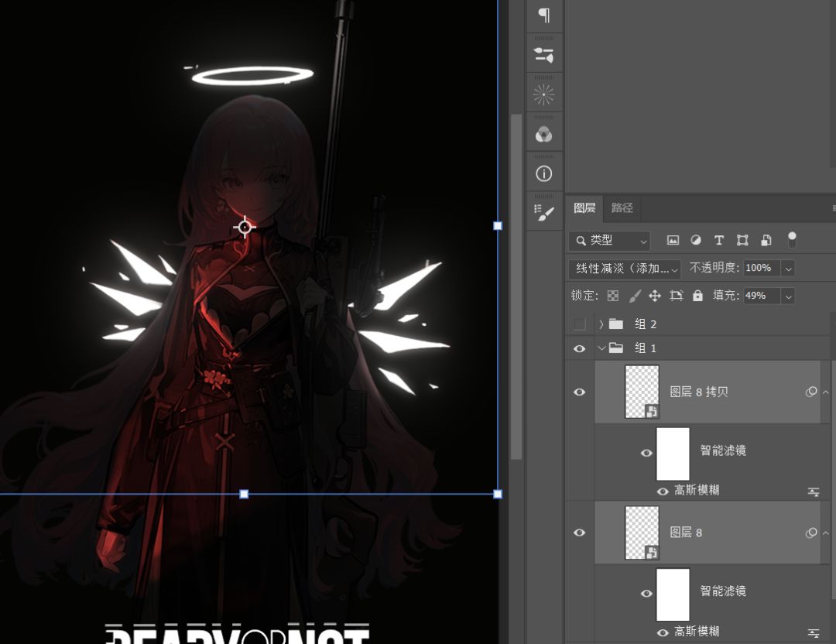Click the 图层 8 layer thumbnail

pos(642,533)
